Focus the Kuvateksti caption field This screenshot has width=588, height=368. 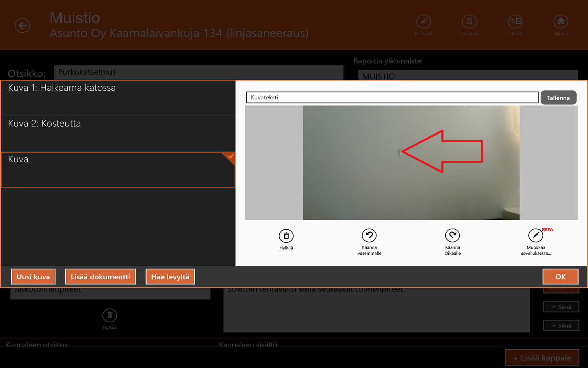(x=392, y=97)
